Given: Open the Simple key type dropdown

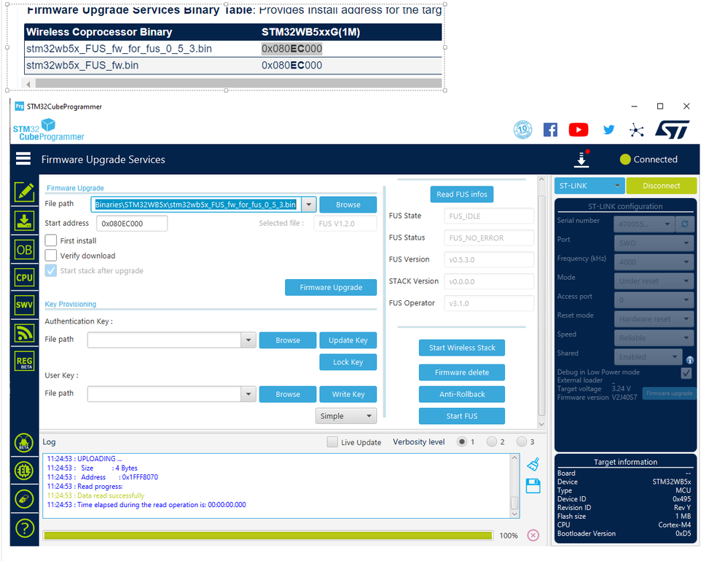Looking at the screenshot, I should pyautogui.click(x=346, y=416).
